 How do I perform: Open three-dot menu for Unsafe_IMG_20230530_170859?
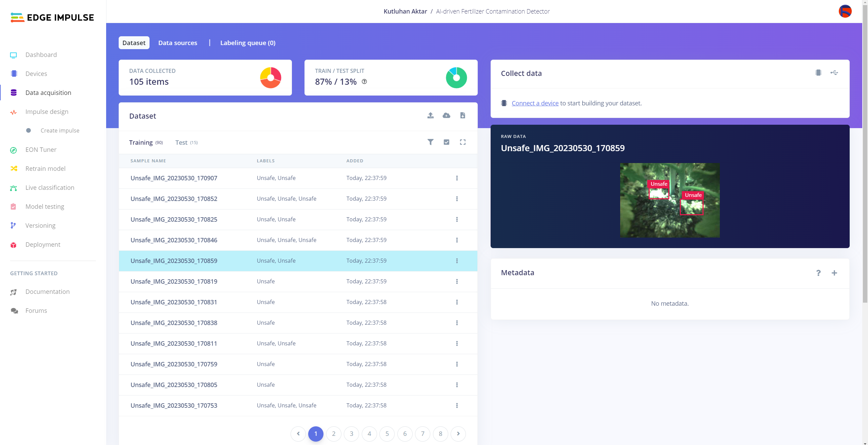[457, 261]
